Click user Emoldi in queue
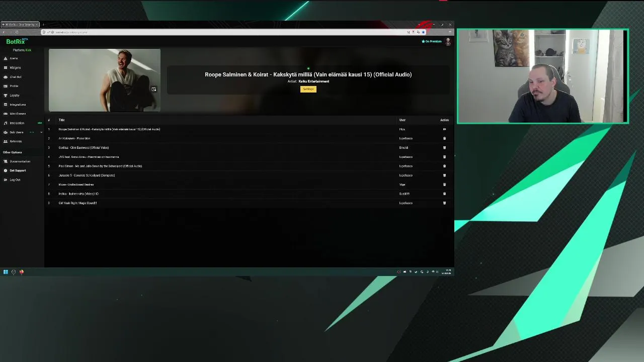 coord(404,148)
